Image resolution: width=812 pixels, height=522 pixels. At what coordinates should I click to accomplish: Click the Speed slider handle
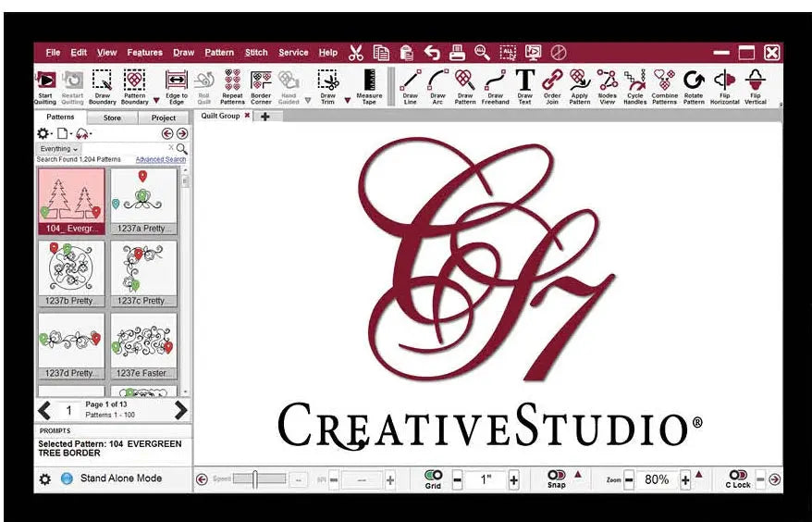tap(254, 479)
